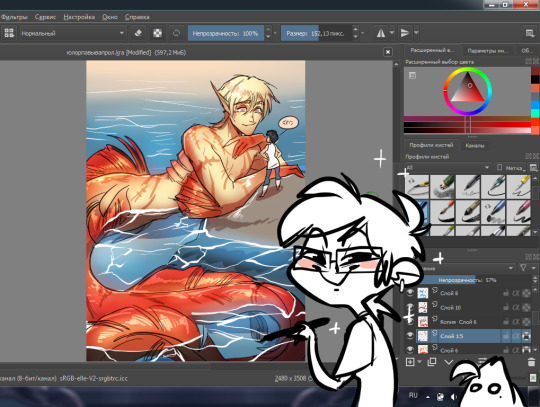The height and width of the screenshot is (407, 540).
Task: Toggle horizontal mirror tool icon
Action: point(381,33)
